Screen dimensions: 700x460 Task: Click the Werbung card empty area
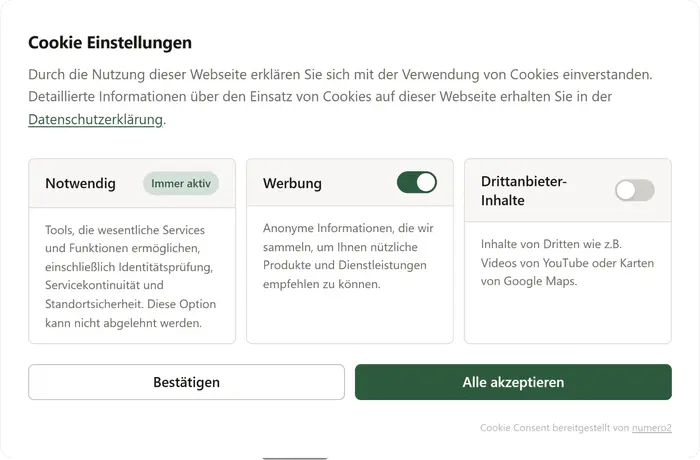(350, 317)
